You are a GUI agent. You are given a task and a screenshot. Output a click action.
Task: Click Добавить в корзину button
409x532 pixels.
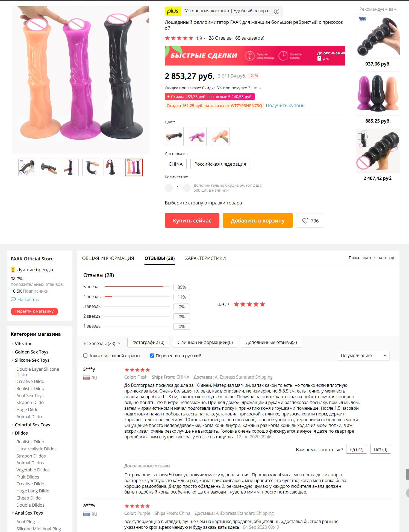point(258,220)
